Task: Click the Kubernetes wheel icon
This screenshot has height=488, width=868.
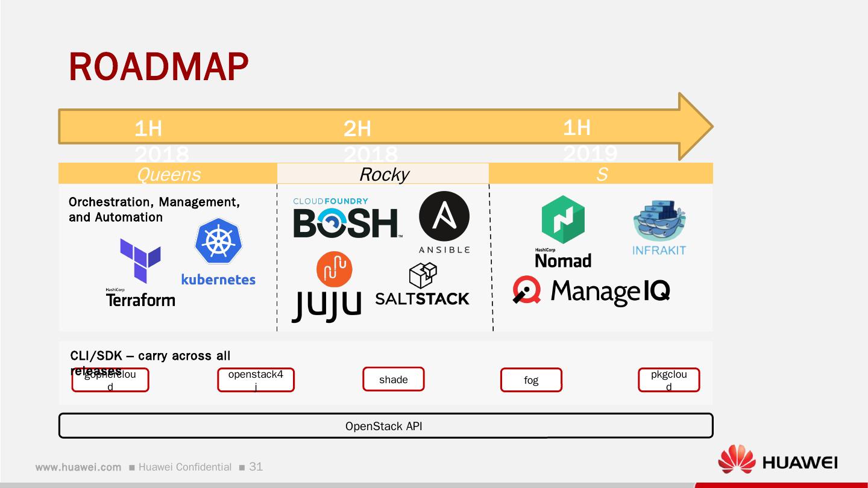Action: coord(219,240)
